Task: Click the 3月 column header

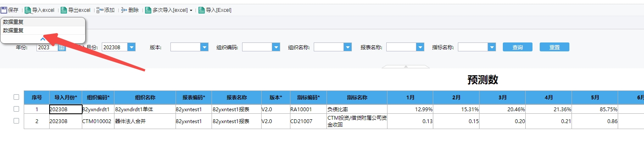Action: point(502,98)
